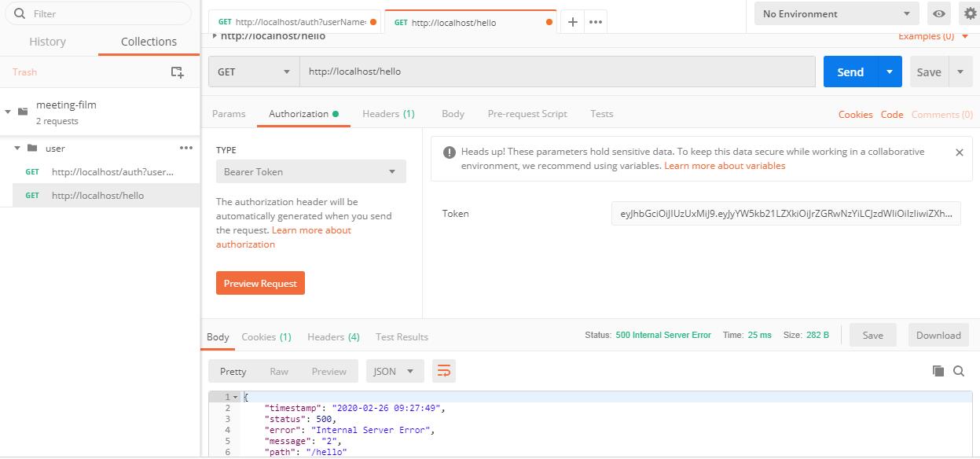Click the Preview Request button
Viewport: 980px width, 459px height.
260,283
